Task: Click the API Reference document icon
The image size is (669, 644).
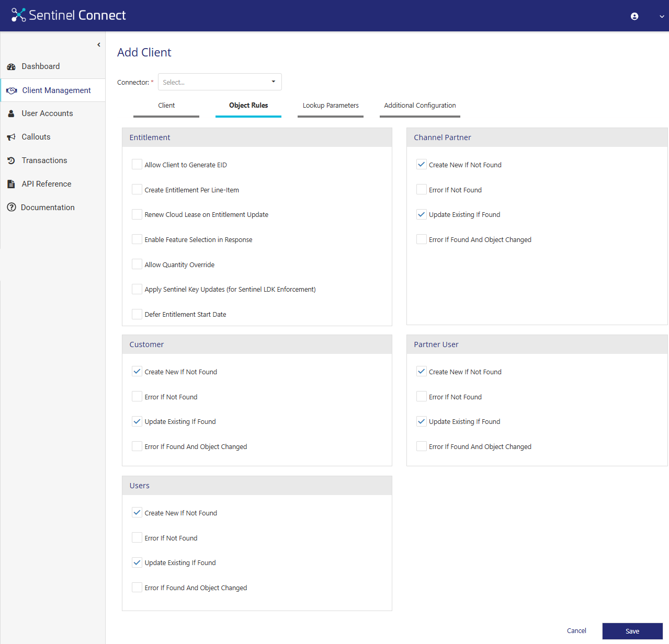Action: pos(11,184)
